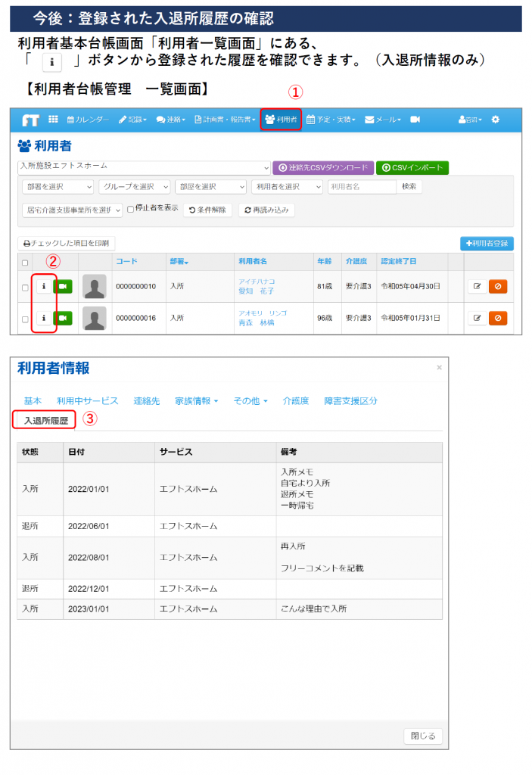Click the CSVインポート button

[412, 168]
